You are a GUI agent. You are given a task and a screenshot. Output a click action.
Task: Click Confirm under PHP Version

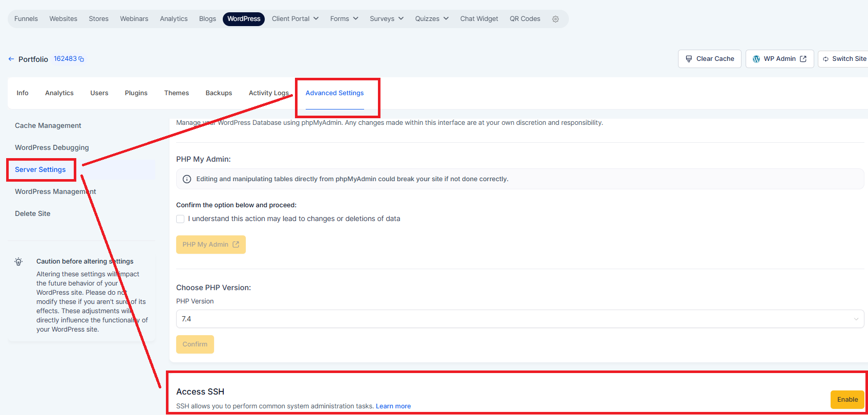tap(195, 344)
